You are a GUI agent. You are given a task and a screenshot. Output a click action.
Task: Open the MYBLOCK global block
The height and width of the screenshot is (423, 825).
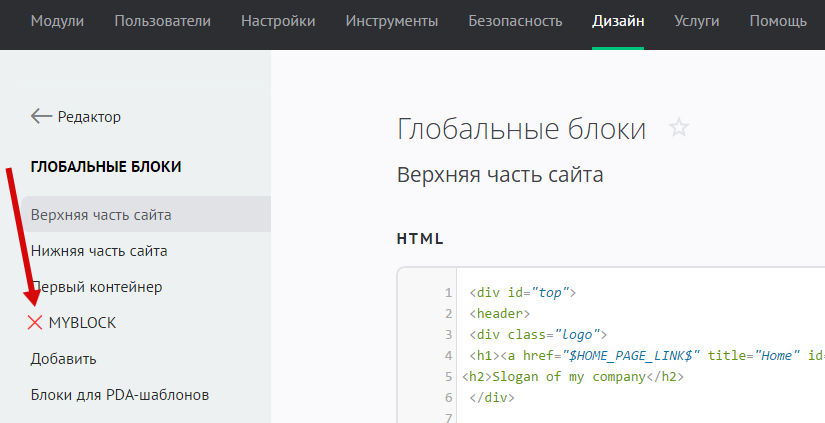tap(82, 322)
